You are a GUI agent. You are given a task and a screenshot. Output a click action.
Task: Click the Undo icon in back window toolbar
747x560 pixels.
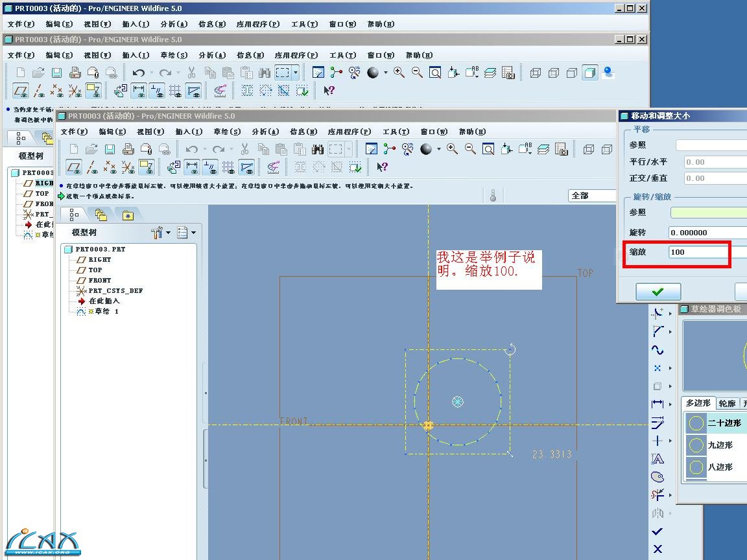139,73
